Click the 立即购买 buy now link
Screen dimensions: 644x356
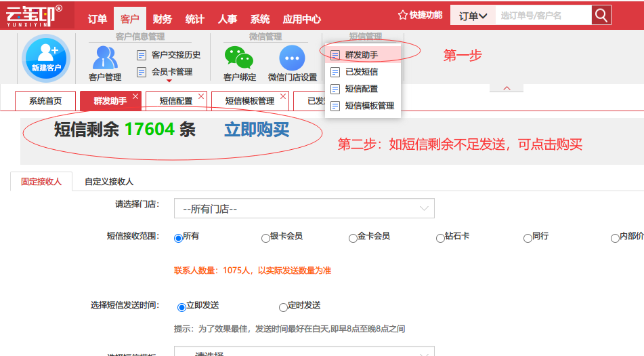[257, 130]
